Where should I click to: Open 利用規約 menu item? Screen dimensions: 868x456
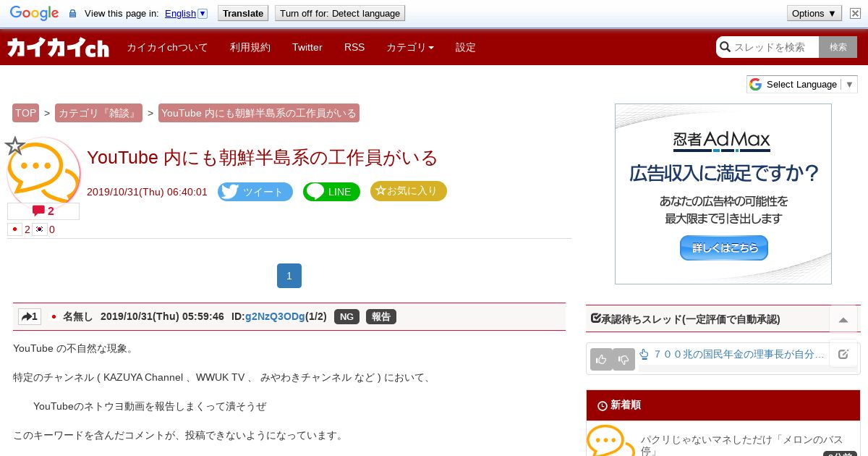(250, 48)
